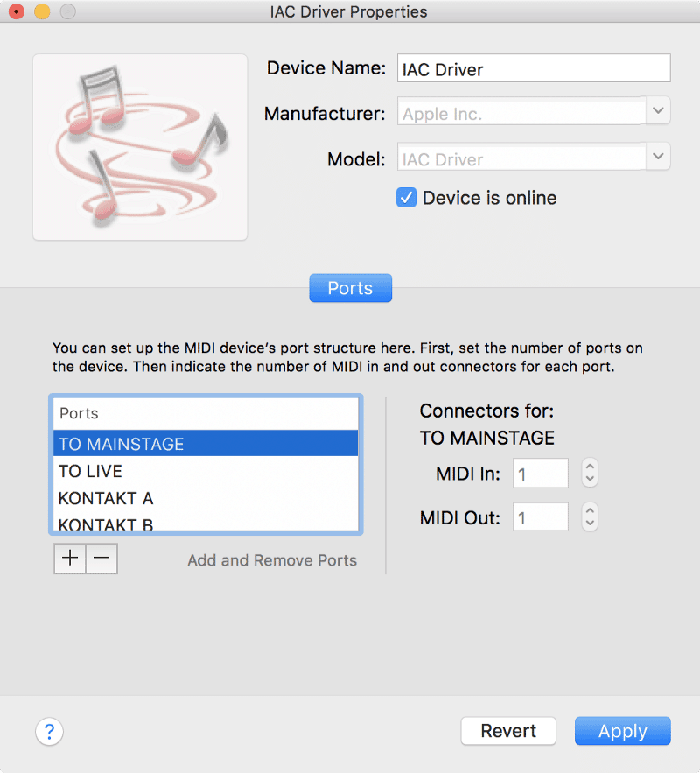Click the Apply button
The image size is (700, 773).
pos(623,731)
